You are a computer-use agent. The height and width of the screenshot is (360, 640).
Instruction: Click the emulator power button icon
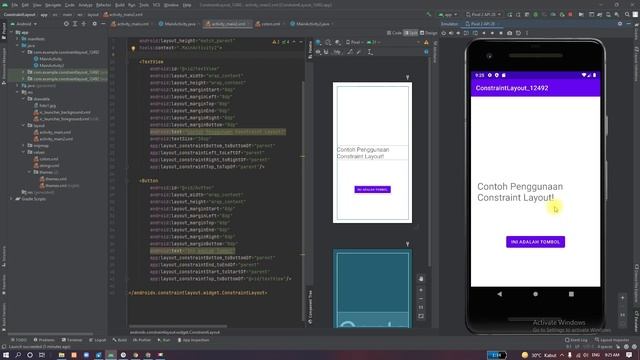click(x=444, y=33)
